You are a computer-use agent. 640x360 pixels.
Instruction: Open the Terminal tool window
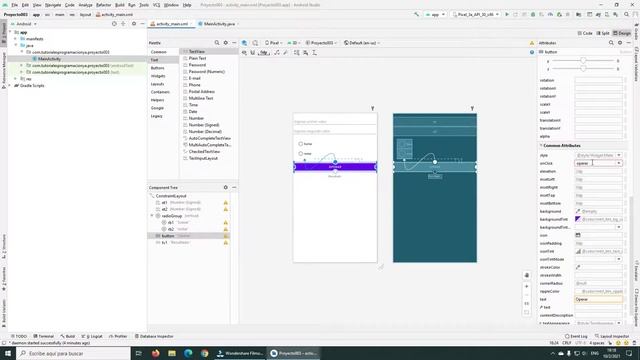click(43, 336)
